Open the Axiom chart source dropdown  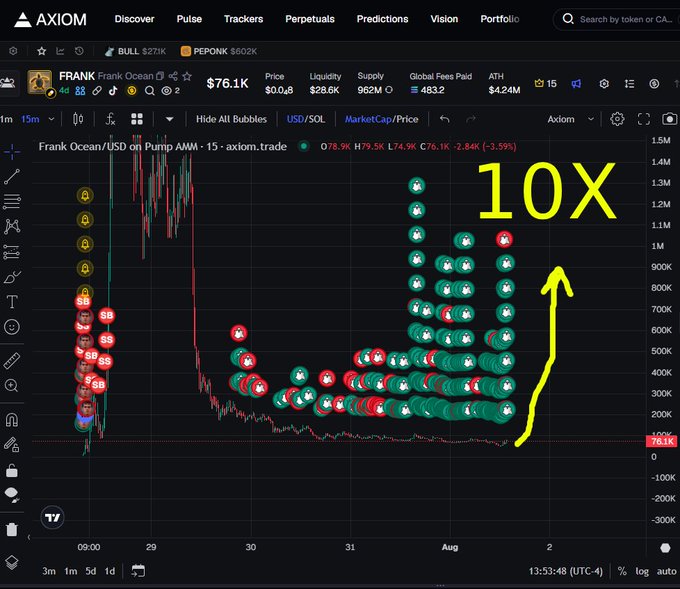point(570,119)
